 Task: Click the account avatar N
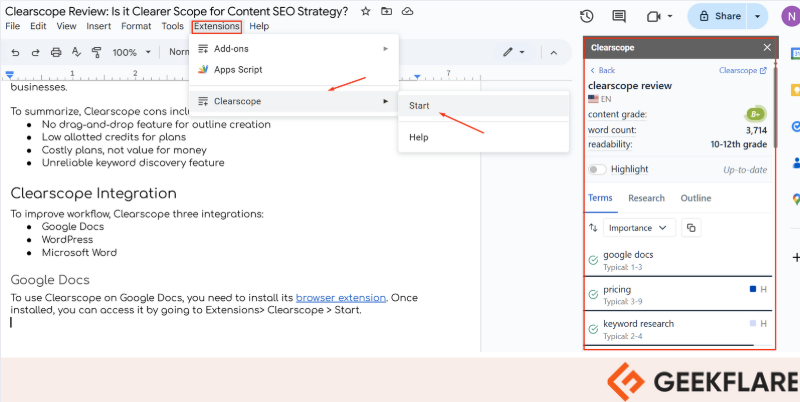click(790, 16)
